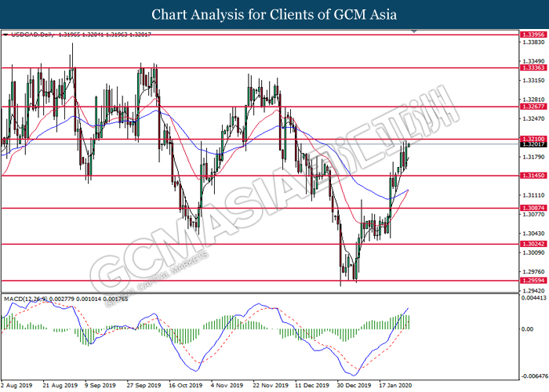Click the 30 Dec 2019 date label
The image size is (549, 392).
pyautogui.click(x=354, y=386)
